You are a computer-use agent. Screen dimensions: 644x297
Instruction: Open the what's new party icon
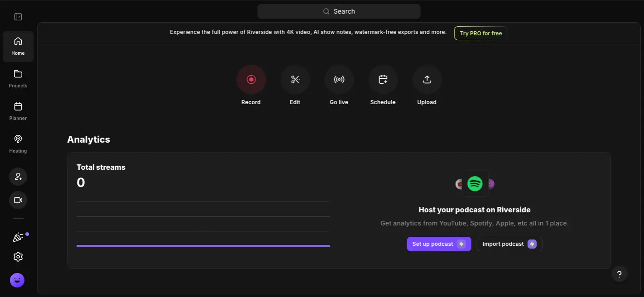(x=18, y=237)
